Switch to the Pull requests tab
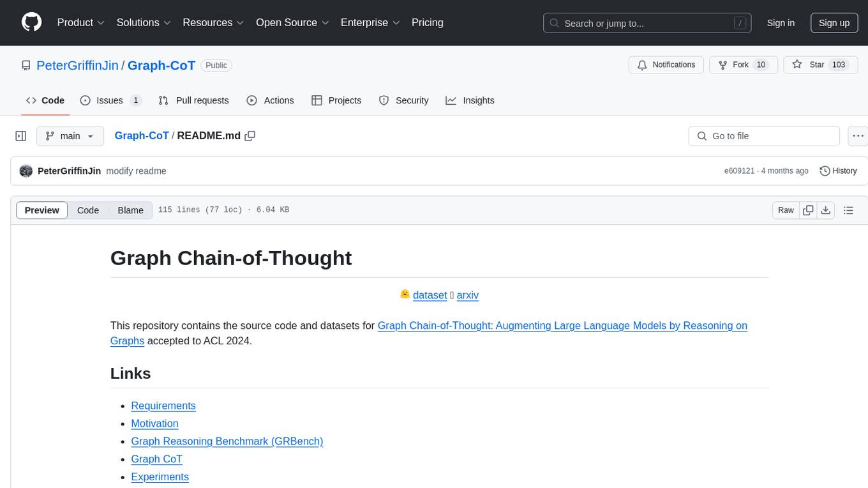The image size is (868, 488). click(x=193, y=100)
